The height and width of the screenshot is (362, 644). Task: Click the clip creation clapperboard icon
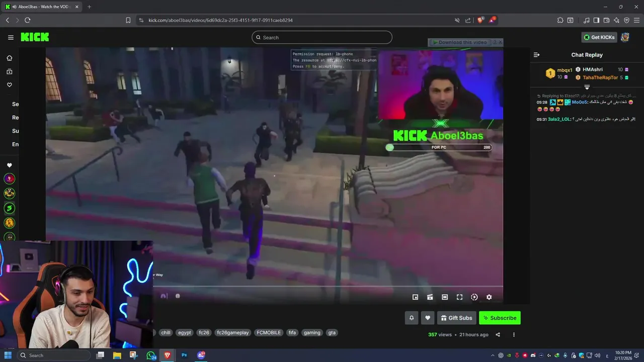coord(430,297)
